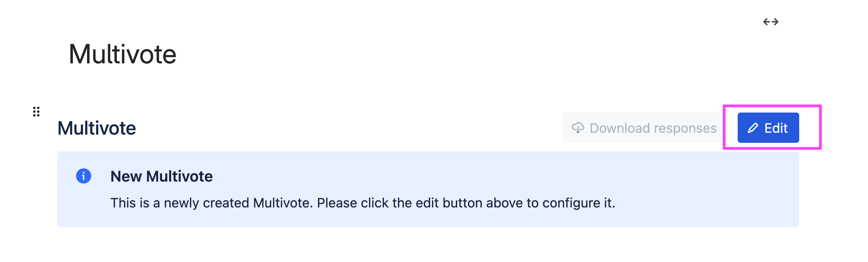
Task: Click the word "Download" in the grey button
Action: [x=619, y=128]
